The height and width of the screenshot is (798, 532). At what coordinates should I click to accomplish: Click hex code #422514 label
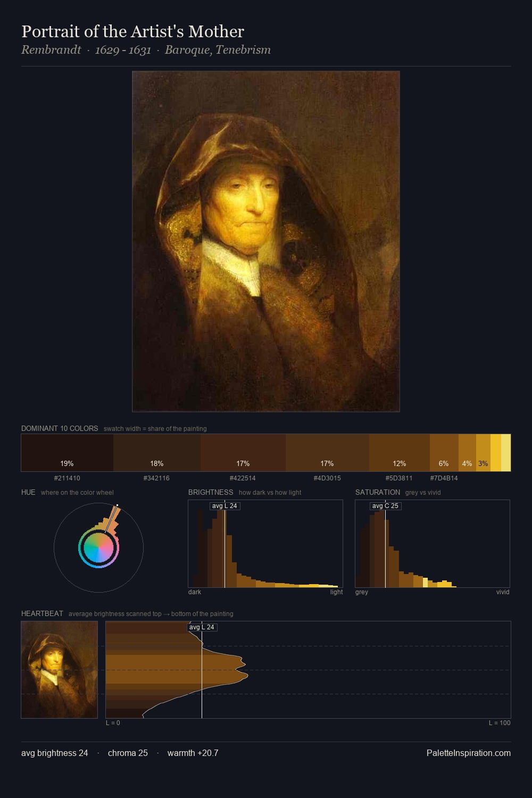tap(243, 478)
